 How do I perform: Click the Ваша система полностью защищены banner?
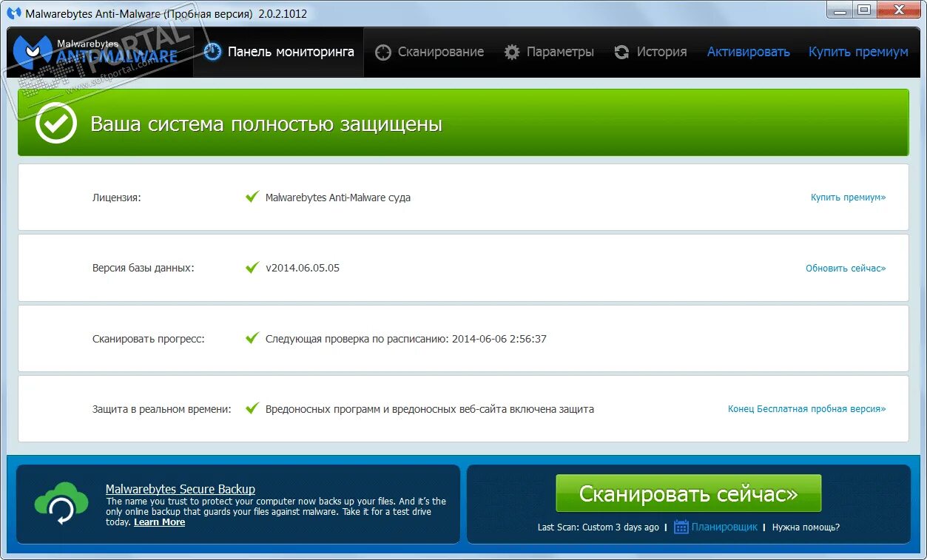tap(463, 123)
